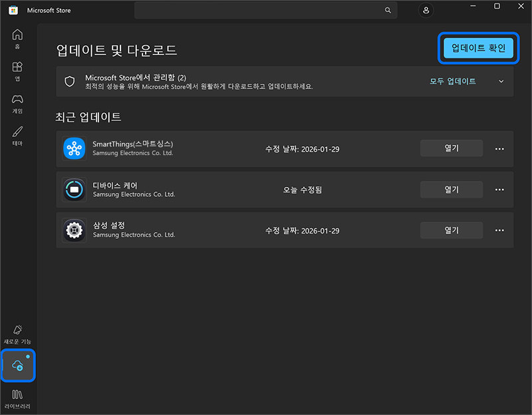This screenshot has width=532, height=415.
Task: Open the 테마 section from sidebar
Action: click(17, 134)
